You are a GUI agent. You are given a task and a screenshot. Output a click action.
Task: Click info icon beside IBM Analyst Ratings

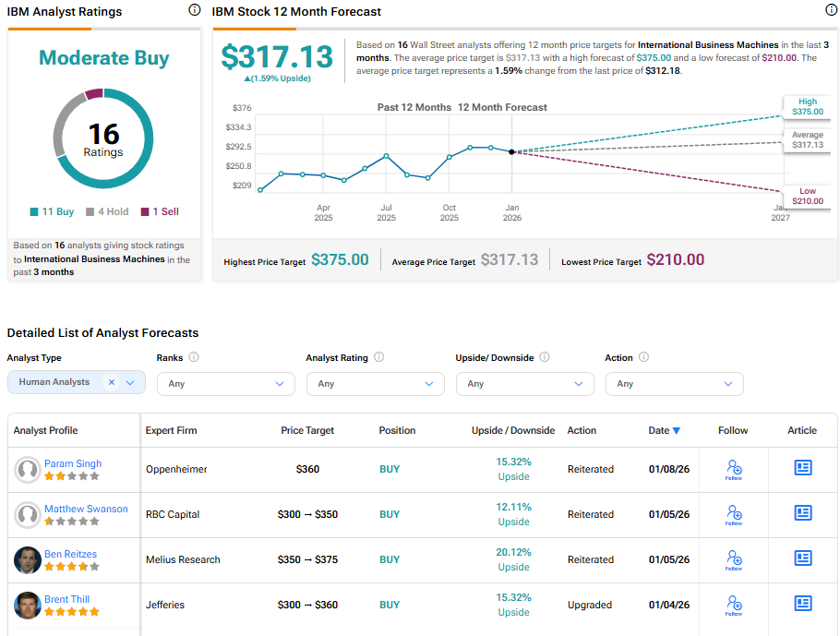[x=194, y=10]
